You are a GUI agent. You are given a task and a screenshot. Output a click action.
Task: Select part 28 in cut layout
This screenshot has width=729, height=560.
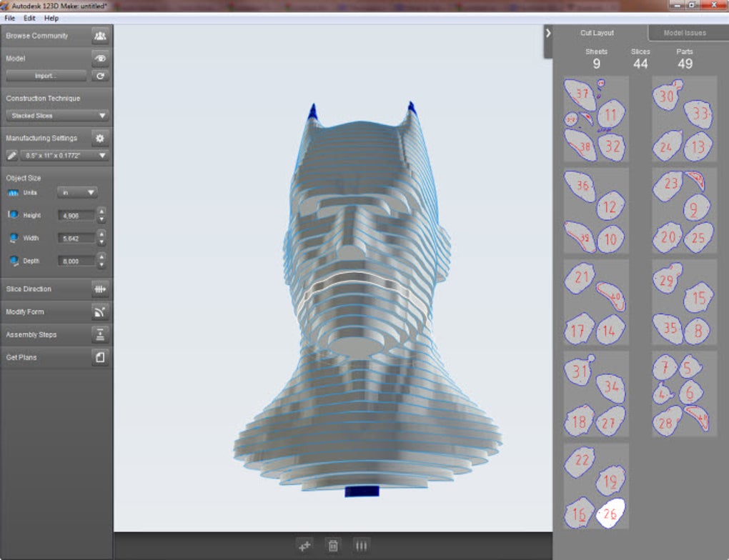[x=667, y=421]
